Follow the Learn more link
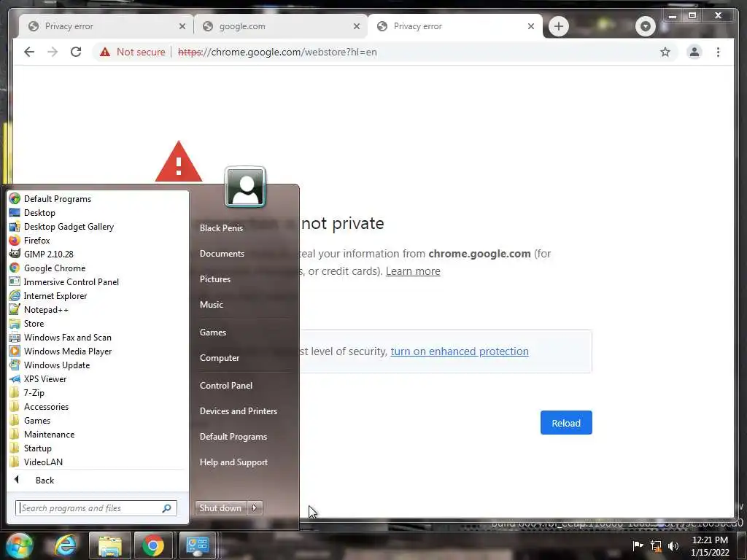Screen dimensions: 747x560 click(413, 271)
